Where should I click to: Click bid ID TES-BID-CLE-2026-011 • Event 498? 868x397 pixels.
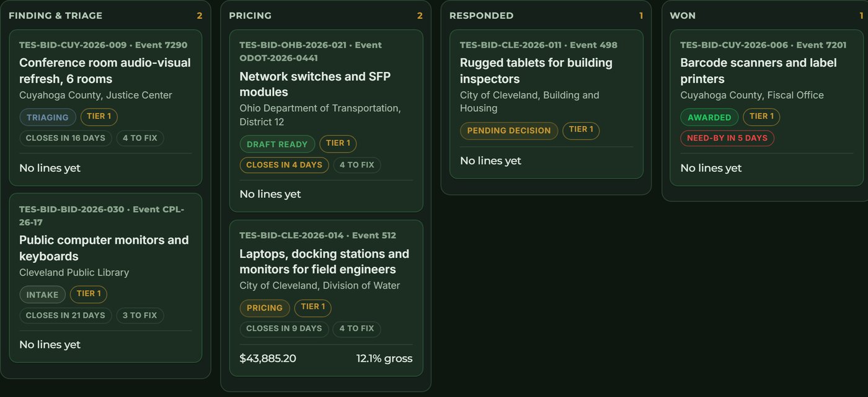(x=539, y=45)
